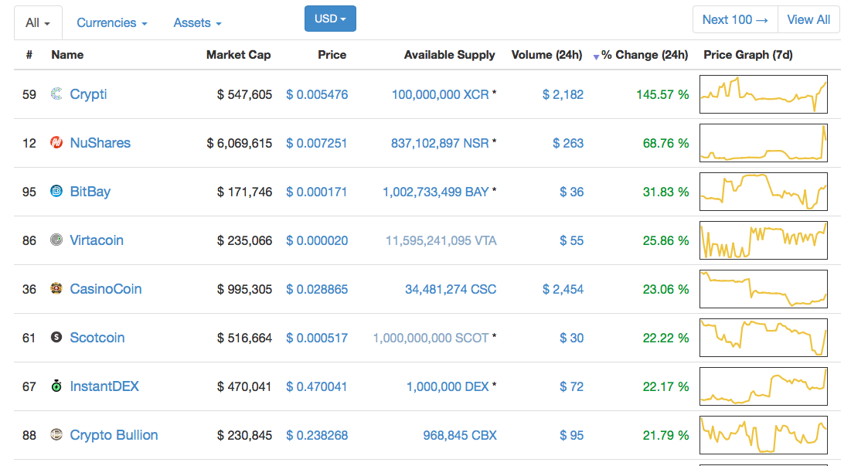Click supply 968,845 CBX
Viewport: 868px width, 466px height.
click(x=459, y=436)
